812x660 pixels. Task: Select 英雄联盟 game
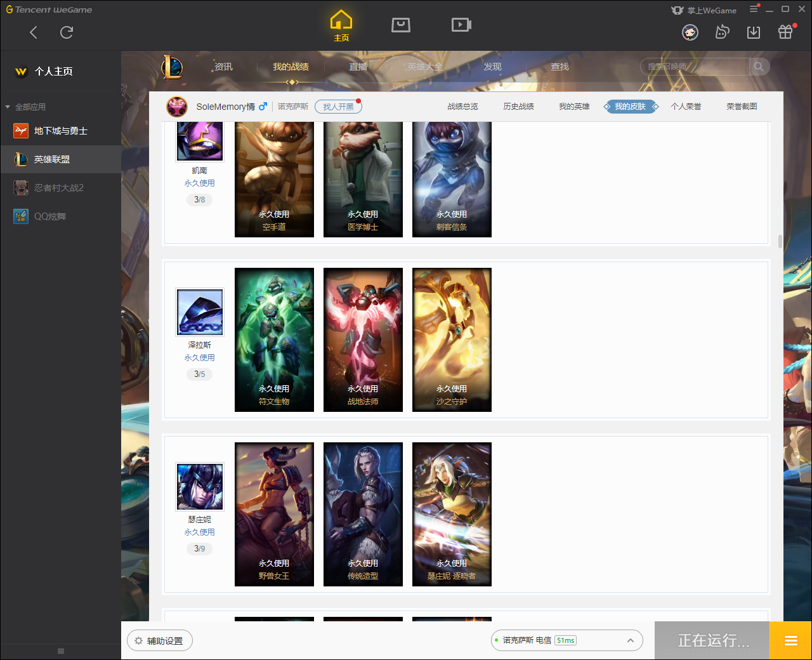point(61,159)
